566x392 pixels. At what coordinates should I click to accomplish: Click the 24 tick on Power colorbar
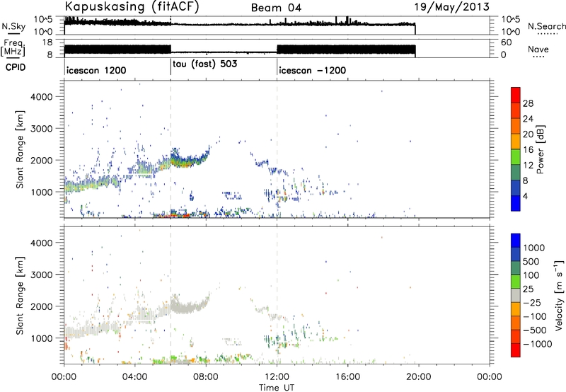point(528,119)
